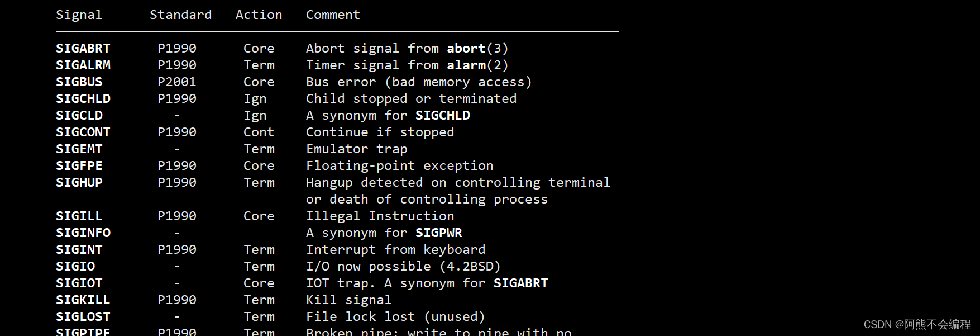This screenshot has height=336, width=980.
Task: Click the bold abort(3) reference
Action: coord(477,49)
